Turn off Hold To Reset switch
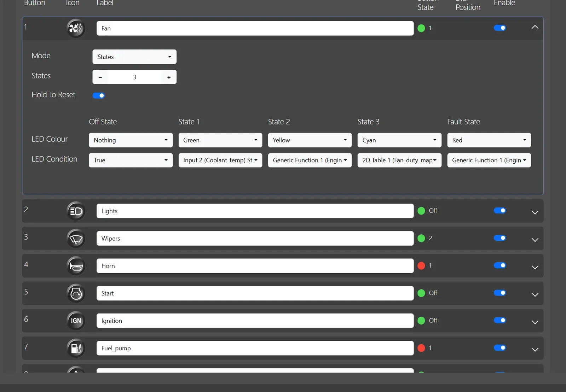Image resolution: width=566 pixels, height=392 pixels. [x=99, y=95]
